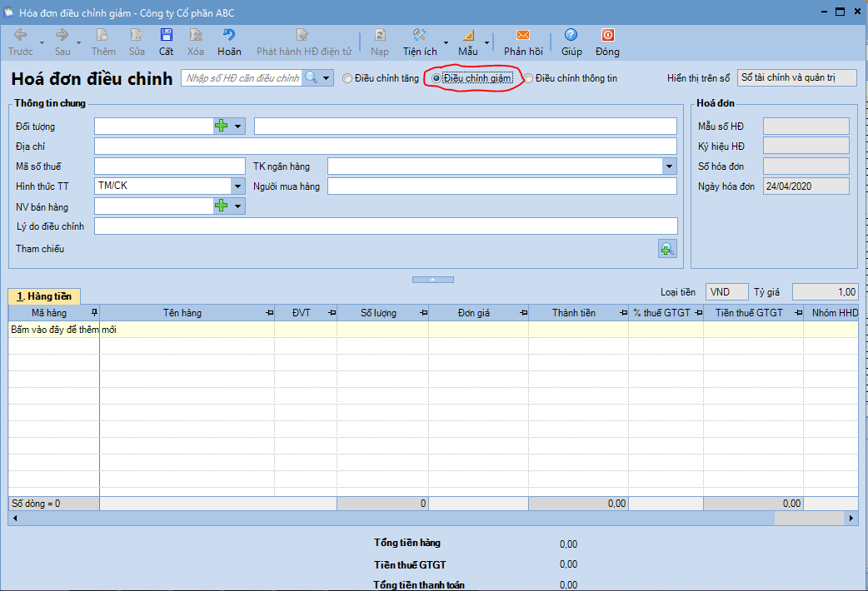Send feedback via Phản hồi
This screenshot has height=591, width=868.
pos(523,42)
